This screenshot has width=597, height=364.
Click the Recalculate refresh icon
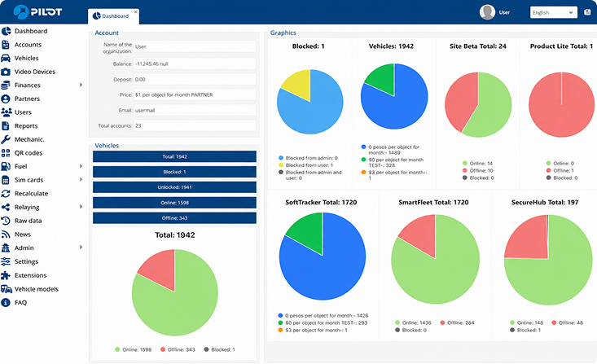[6, 194]
